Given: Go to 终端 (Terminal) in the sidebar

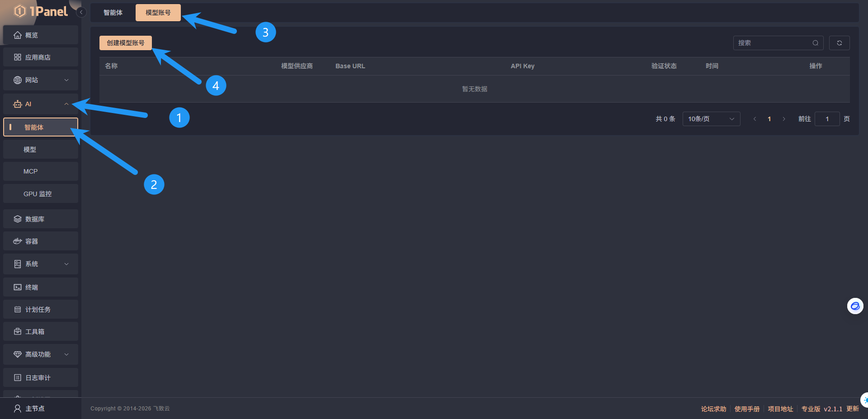Looking at the screenshot, I should click(x=32, y=287).
